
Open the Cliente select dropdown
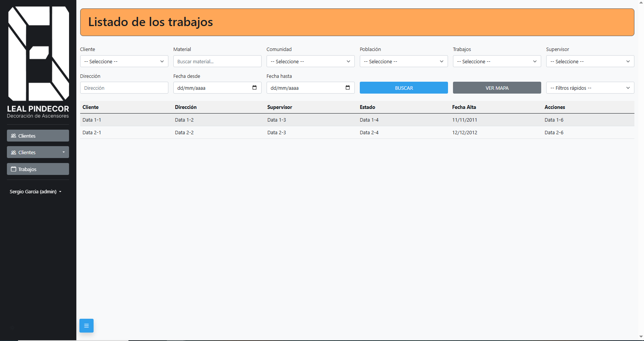click(x=124, y=61)
